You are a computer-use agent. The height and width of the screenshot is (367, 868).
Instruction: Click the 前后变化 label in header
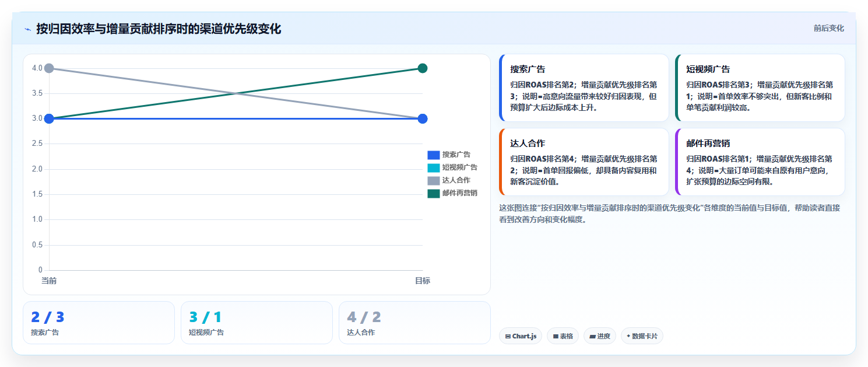point(828,29)
